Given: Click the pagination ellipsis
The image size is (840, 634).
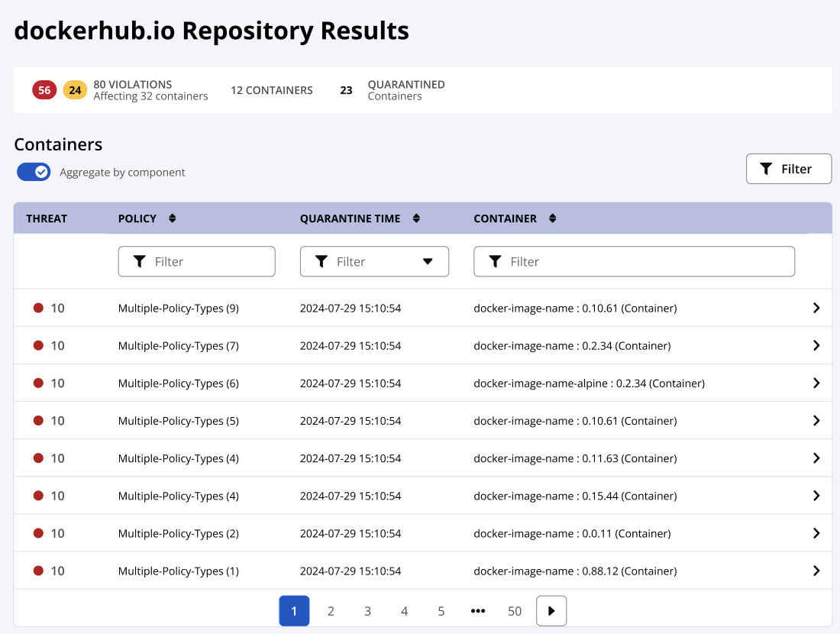Looking at the screenshot, I should [478, 611].
